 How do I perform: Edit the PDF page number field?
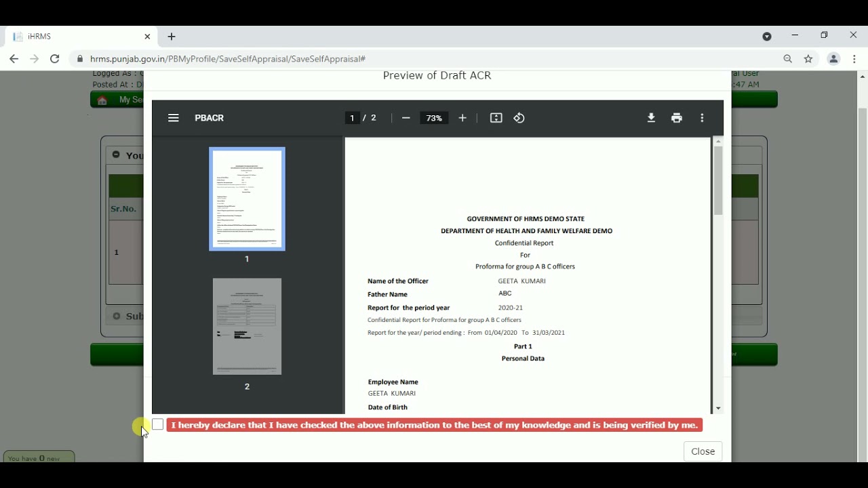(x=352, y=118)
